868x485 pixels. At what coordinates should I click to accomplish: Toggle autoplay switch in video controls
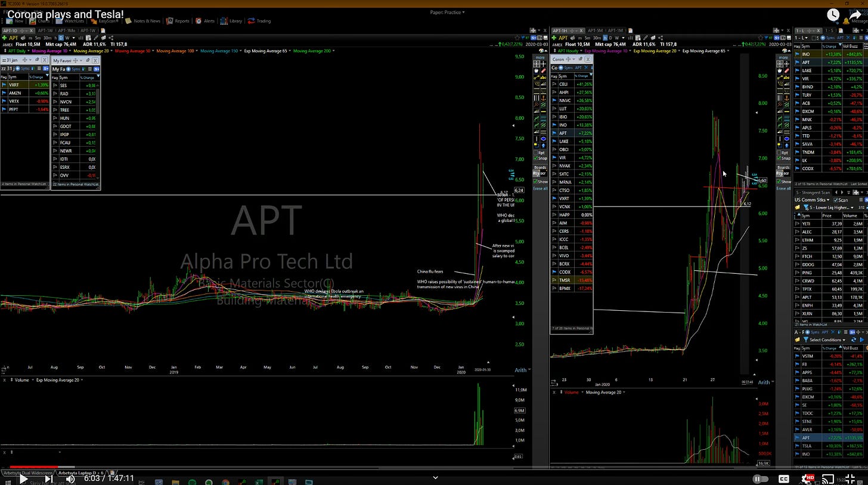click(x=759, y=478)
